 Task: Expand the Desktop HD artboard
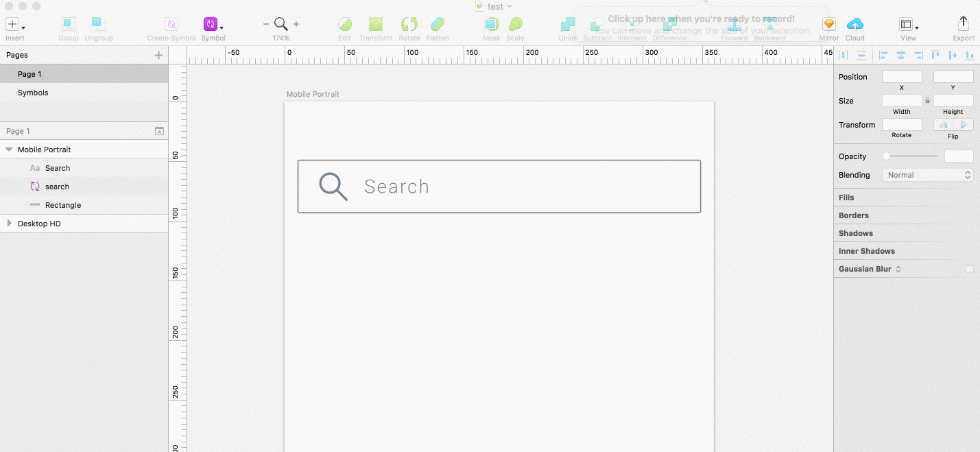9,224
